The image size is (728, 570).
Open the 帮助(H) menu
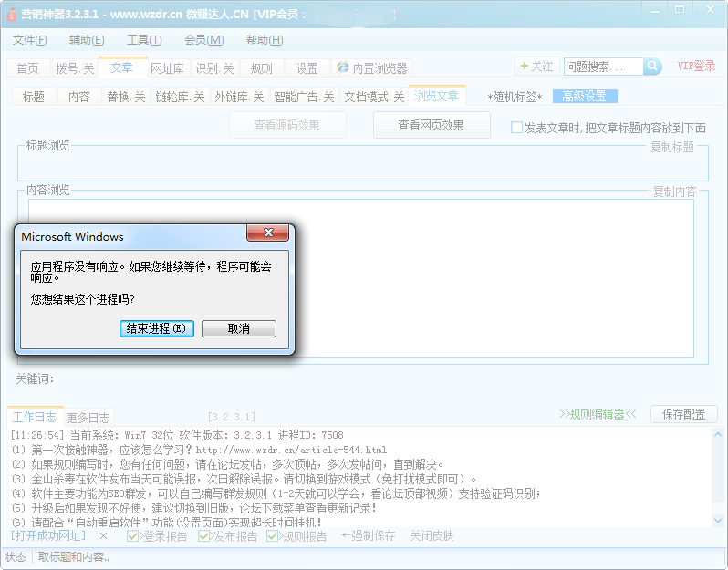[265, 40]
